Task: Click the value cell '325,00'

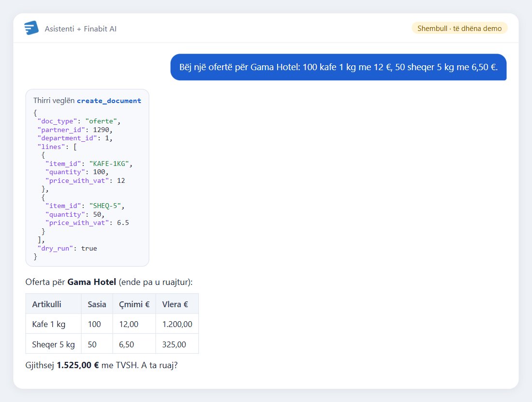Action: (177, 344)
